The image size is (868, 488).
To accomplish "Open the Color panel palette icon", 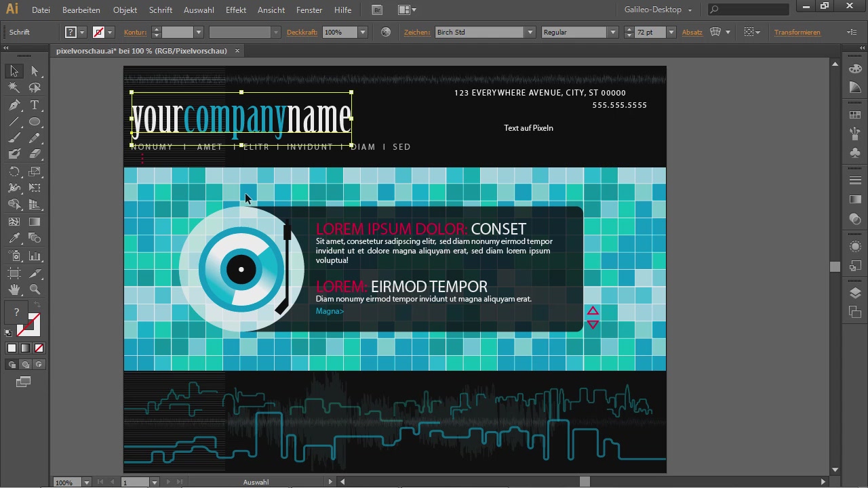I will coord(855,68).
